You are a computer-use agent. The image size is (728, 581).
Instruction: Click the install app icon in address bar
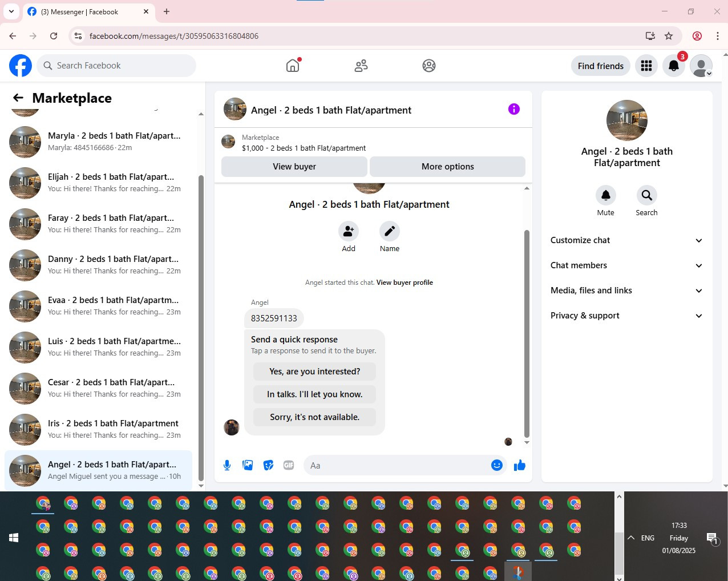650,36
